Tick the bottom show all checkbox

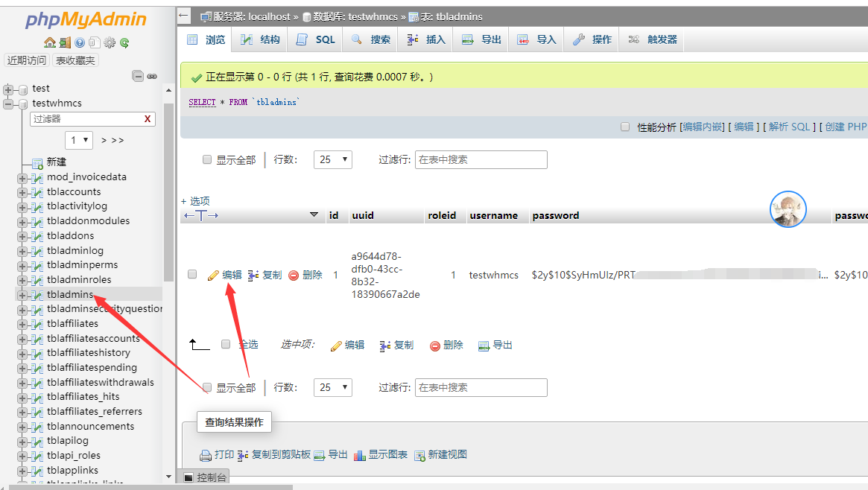pos(207,387)
